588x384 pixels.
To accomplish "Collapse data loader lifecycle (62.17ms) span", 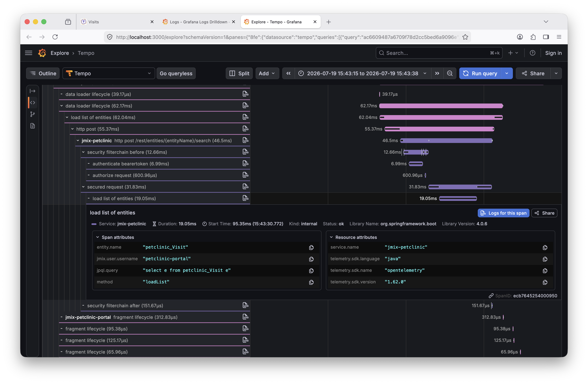I will click(x=62, y=106).
